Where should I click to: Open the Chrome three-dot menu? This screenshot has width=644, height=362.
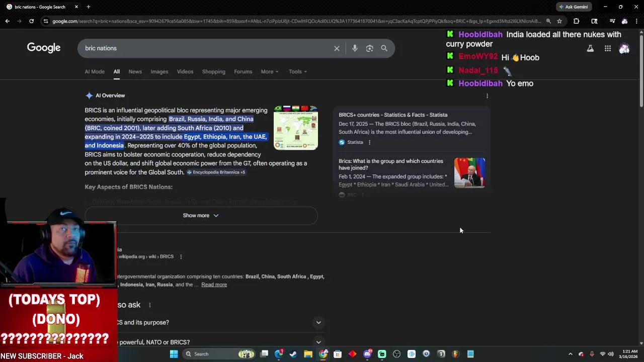636,21
